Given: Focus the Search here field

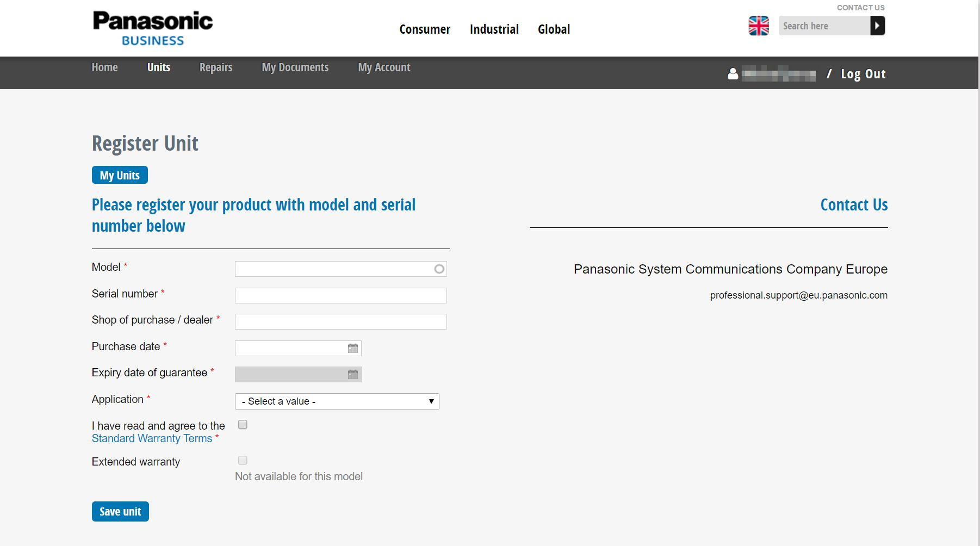Looking at the screenshot, I should (x=824, y=26).
